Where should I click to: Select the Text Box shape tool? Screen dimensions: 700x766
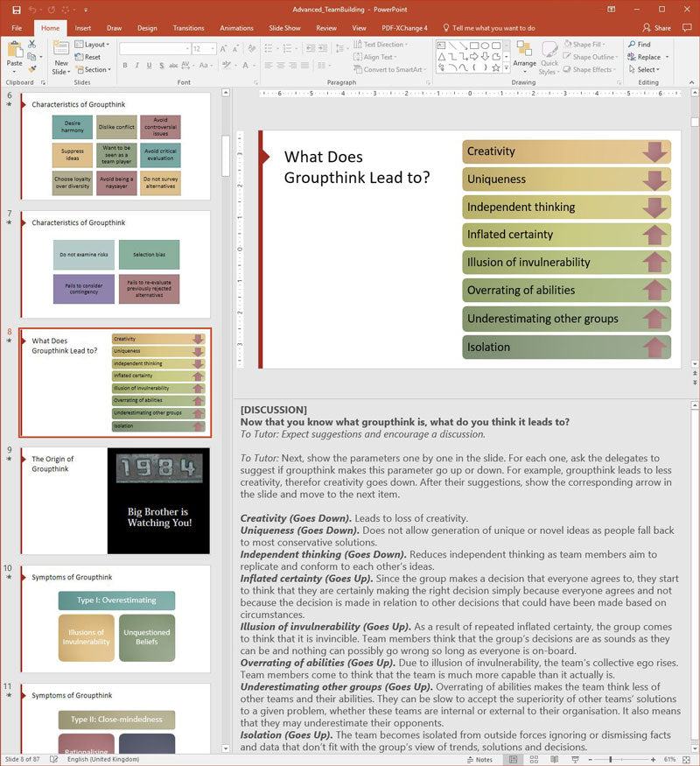(441, 46)
